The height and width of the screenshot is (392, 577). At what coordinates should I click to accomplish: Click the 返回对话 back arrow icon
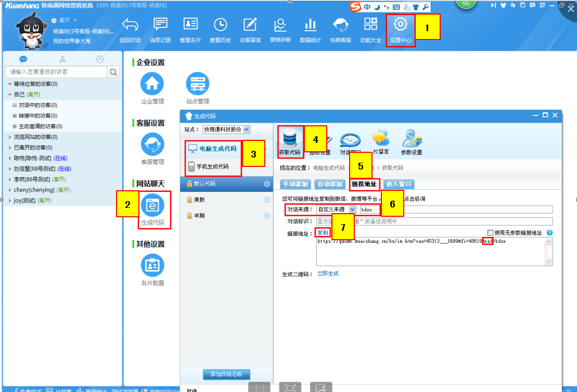tap(130, 25)
